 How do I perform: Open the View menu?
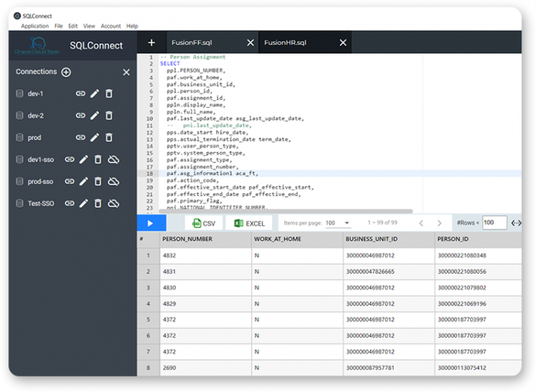click(x=89, y=26)
